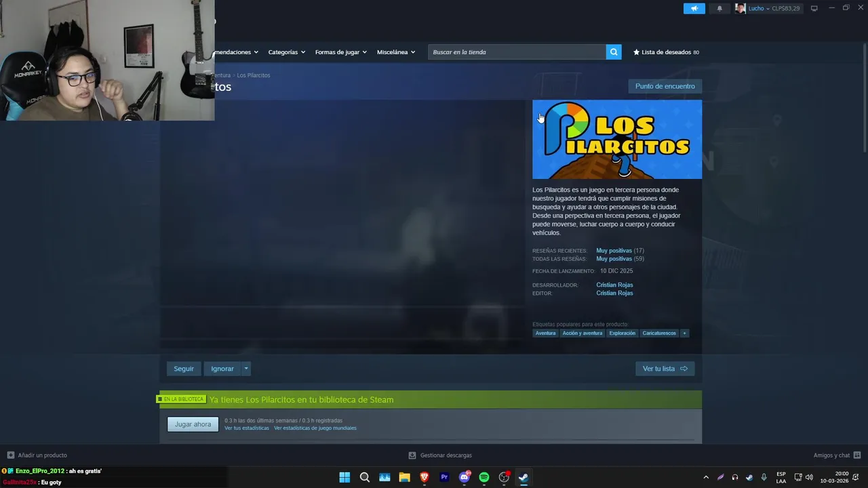868x488 pixels.
Task: Click the Steam system tray icon
Action: 749,477
